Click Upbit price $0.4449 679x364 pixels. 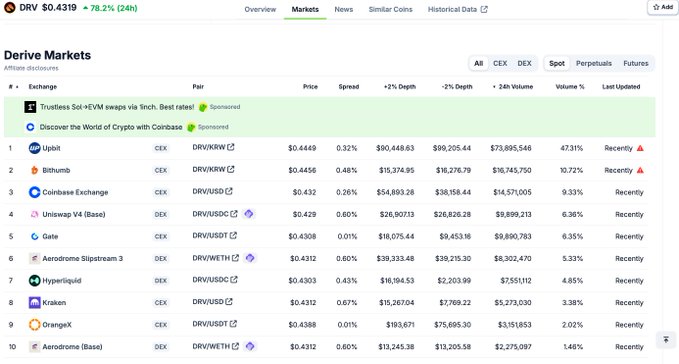302,148
